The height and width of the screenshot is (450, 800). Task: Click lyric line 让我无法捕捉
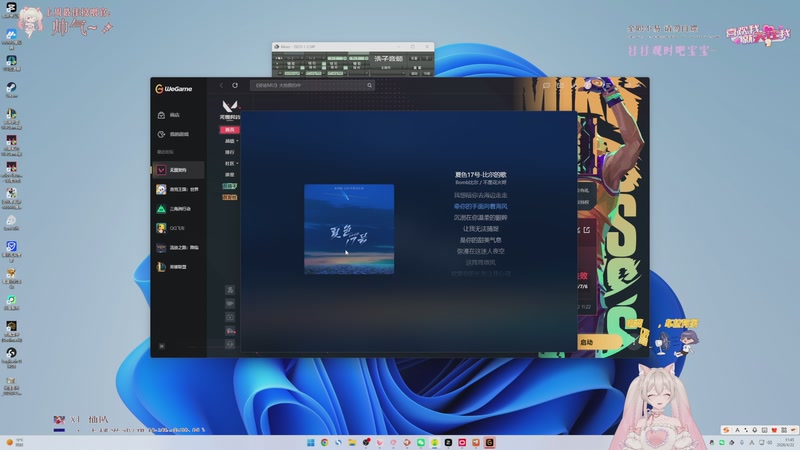point(481,229)
